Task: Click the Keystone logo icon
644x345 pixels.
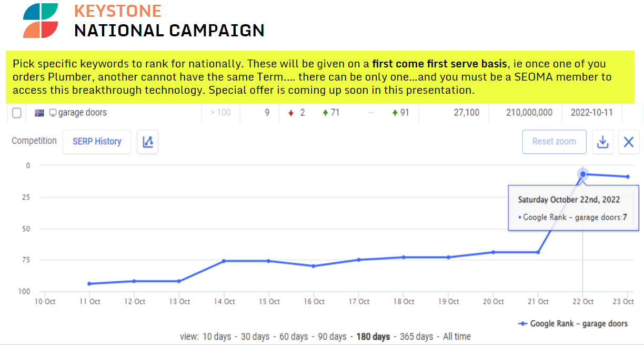Action: [41, 20]
